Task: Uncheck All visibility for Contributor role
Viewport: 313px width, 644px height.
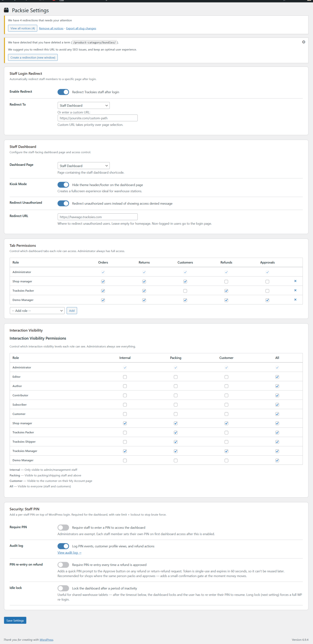Action: coord(277,395)
